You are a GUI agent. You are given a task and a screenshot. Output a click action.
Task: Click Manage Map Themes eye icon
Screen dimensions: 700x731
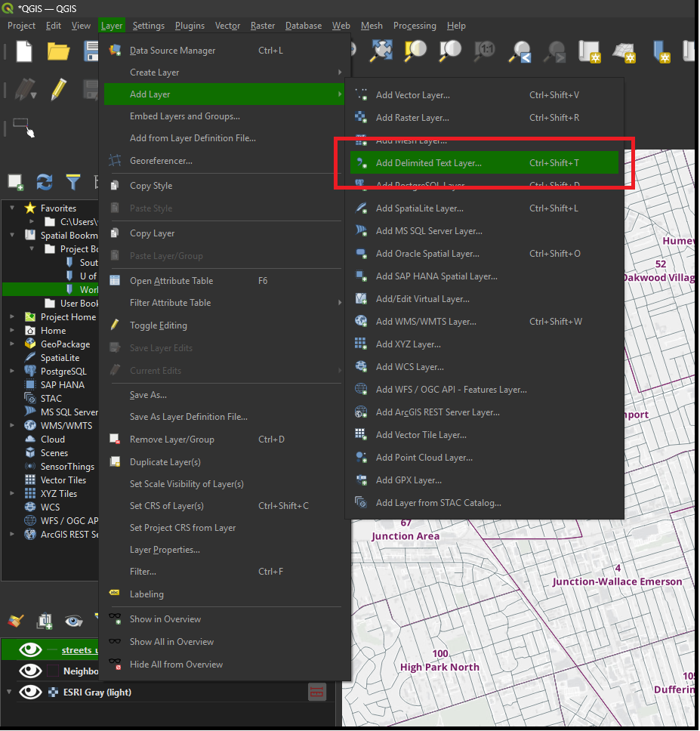tap(74, 621)
